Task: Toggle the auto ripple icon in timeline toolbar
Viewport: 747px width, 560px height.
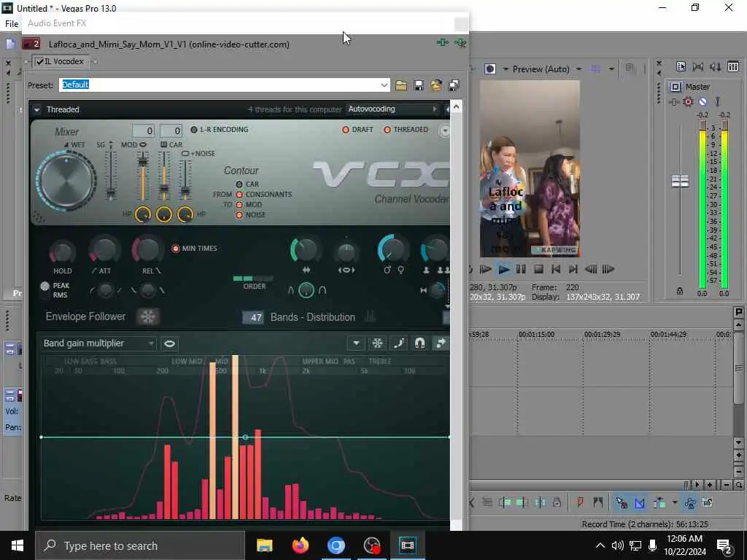Action: (x=659, y=502)
